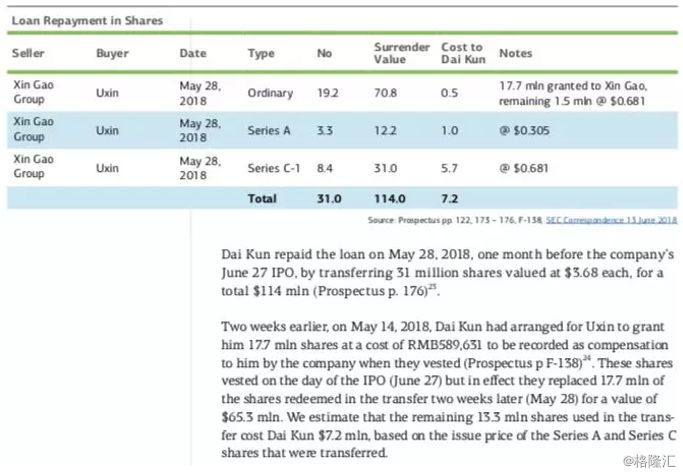The image size is (683, 475).
Task: Click the Buyer column header
Action: coord(112,53)
